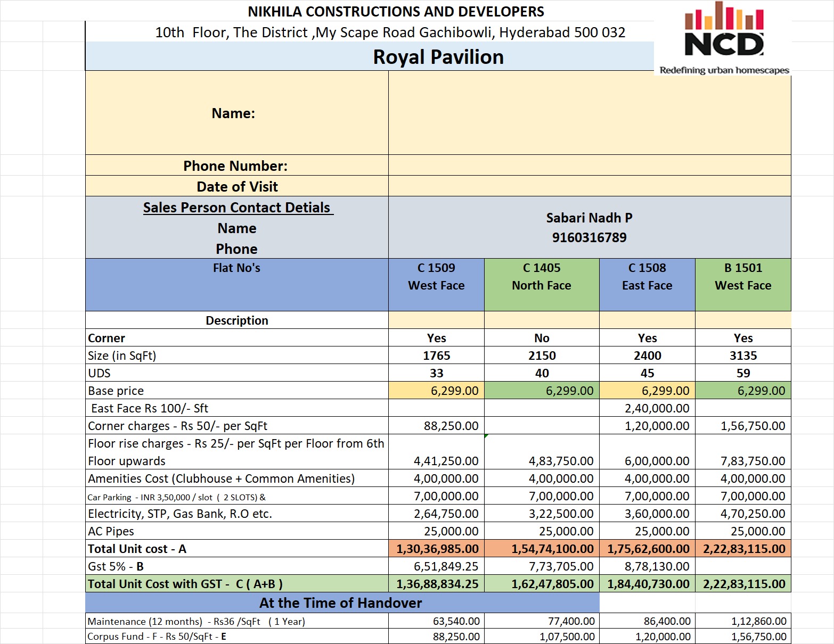Screen dimensions: 834x644
Task: Select total unit cost 1,75,62,600.00
Action: click(x=647, y=549)
